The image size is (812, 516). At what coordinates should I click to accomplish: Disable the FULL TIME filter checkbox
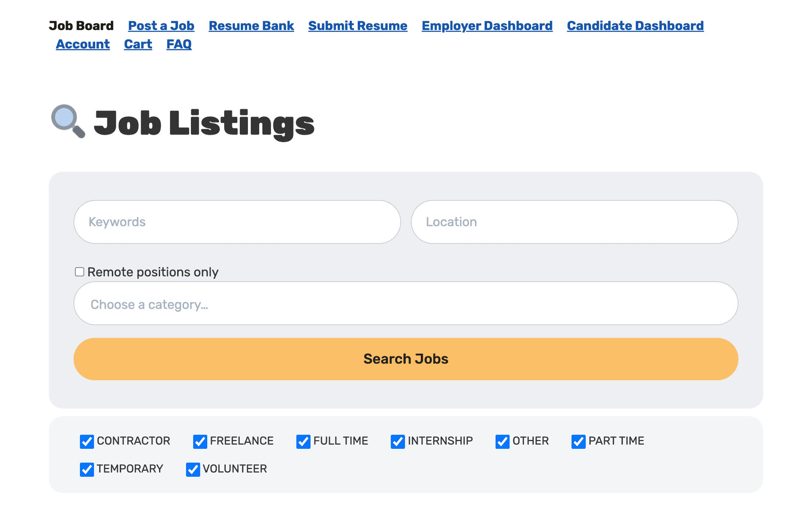coord(303,441)
